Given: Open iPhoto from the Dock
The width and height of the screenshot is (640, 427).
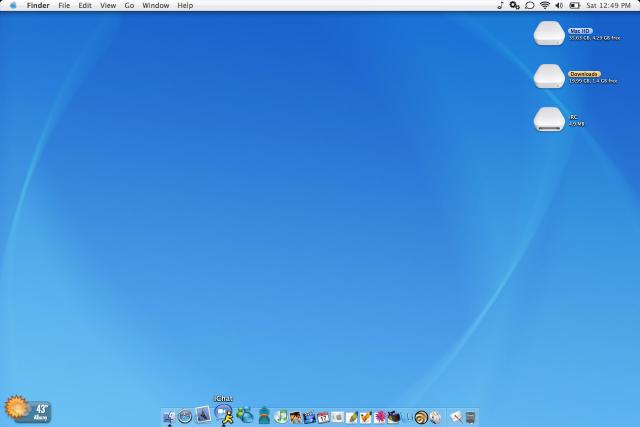Looking at the screenshot, I should click(296, 417).
